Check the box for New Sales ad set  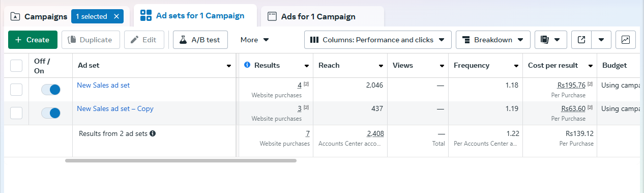[x=16, y=90]
